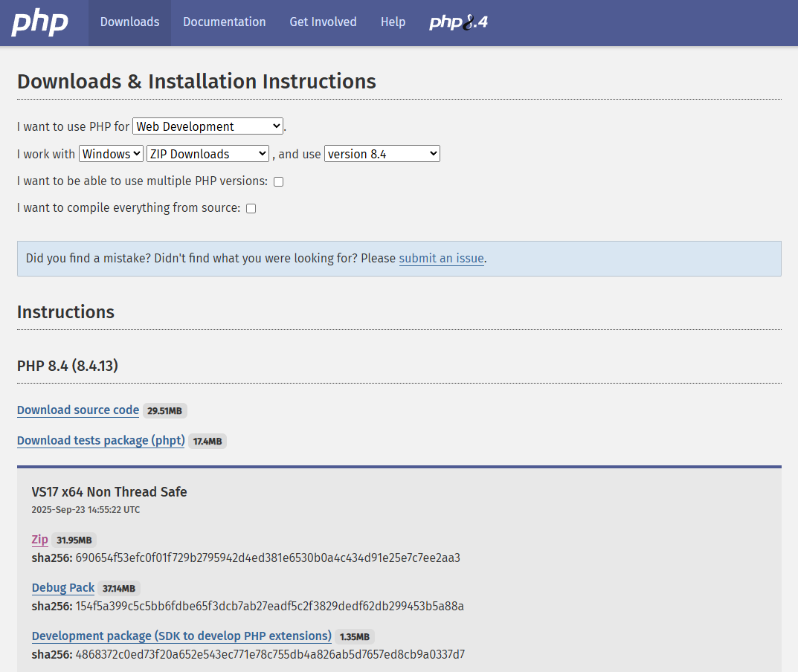This screenshot has height=672, width=798.
Task: Click the 31.95MB size badge
Action: 74,540
